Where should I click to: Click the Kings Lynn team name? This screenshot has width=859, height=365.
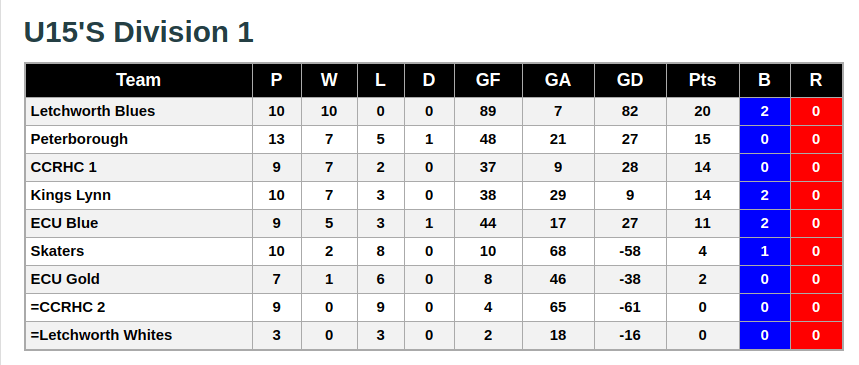[x=71, y=195]
